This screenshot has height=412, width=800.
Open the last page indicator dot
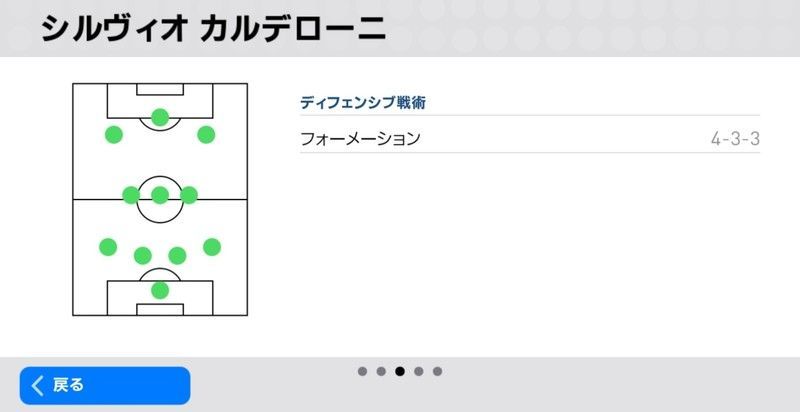coord(438,371)
